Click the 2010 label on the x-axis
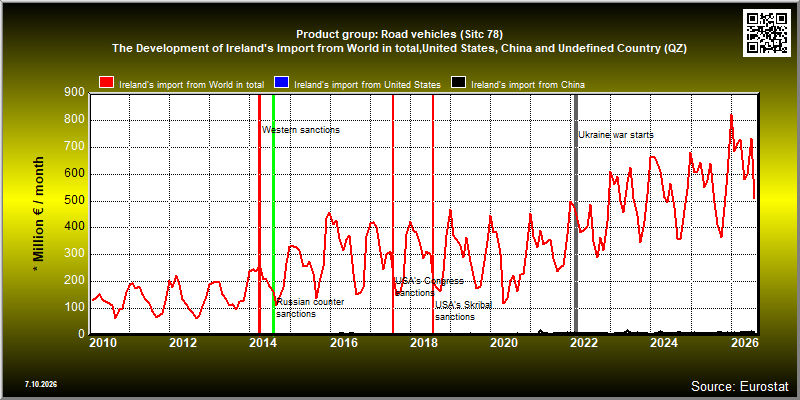The height and width of the screenshot is (400, 800). click(103, 342)
